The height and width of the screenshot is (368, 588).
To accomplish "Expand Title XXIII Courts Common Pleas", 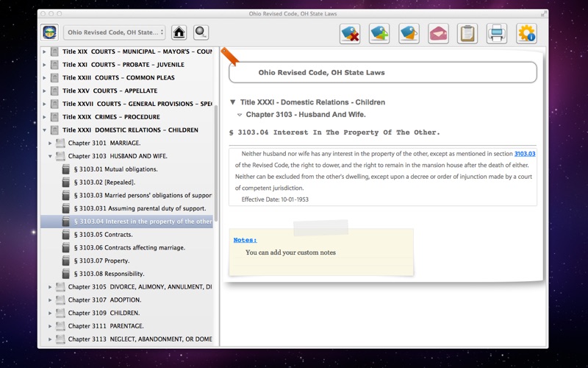I will coord(44,78).
